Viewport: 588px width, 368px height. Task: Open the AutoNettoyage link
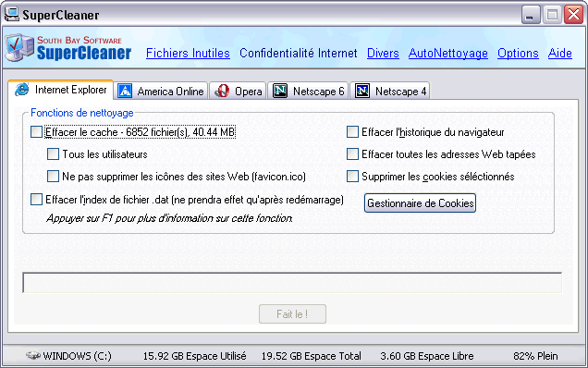click(448, 54)
